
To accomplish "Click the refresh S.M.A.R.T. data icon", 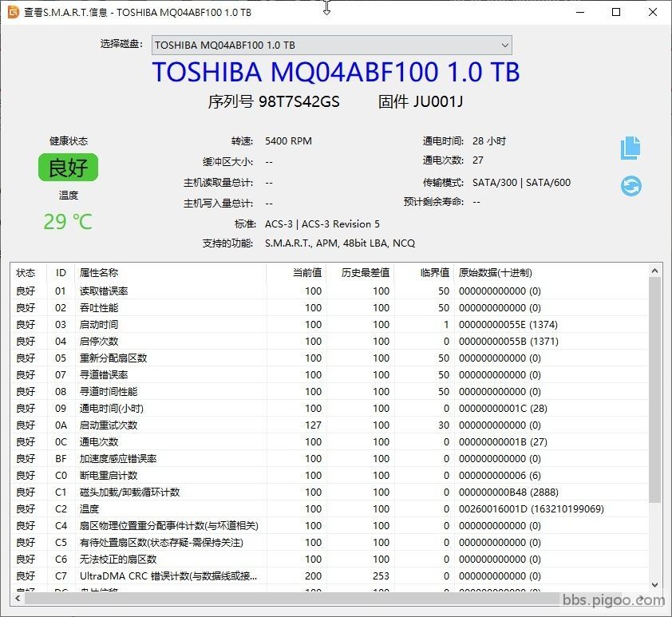I will (630, 186).
